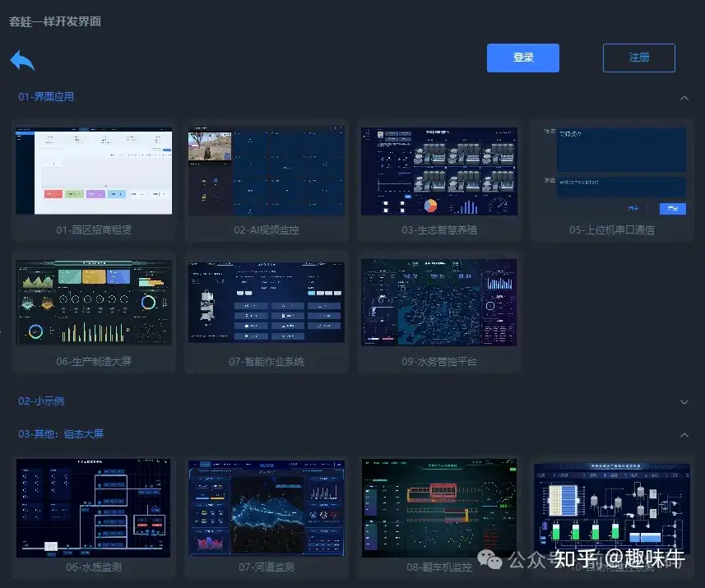Open the 09-水务管控平台 thumbnail
Screen dimensions: 705x588
click(438, 302)
